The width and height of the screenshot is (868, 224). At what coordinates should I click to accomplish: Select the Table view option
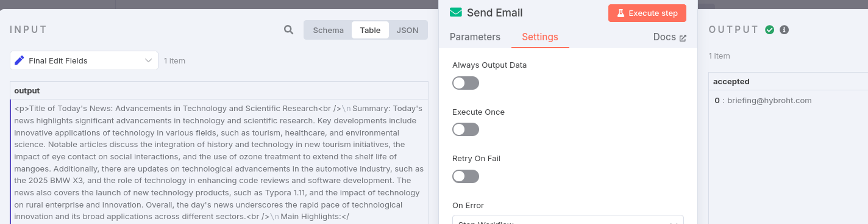pyautogui.click(x=370, y=30)
